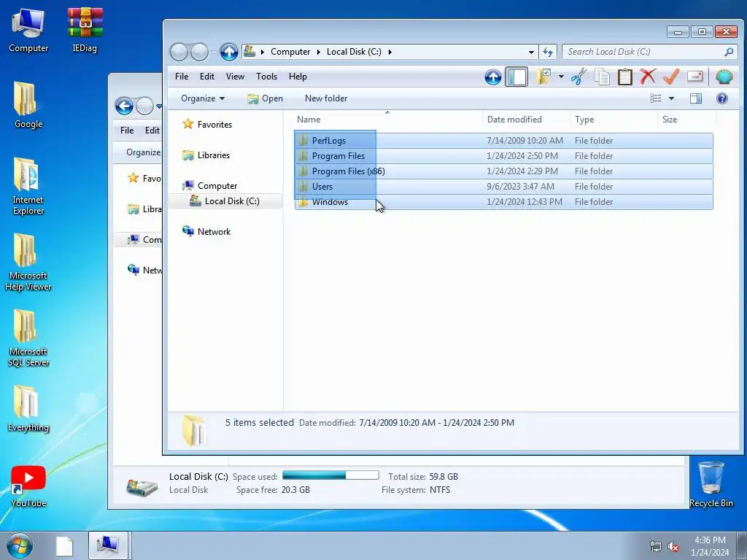The width and height of the screenshot is (747, 560).
Task: Click the Paste clipboard icon
Action: 625,77
